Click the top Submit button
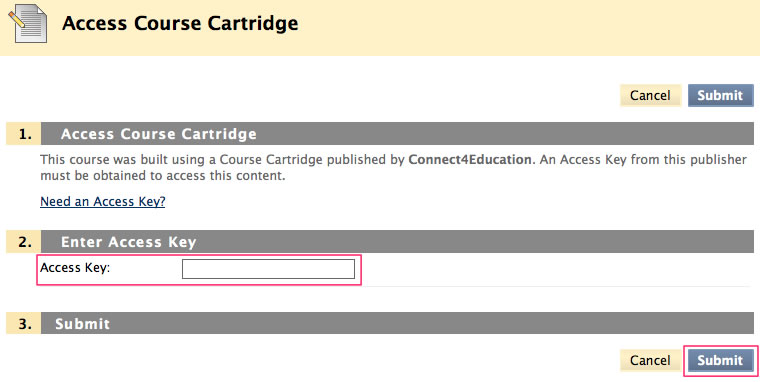This screenshot has height=382, width=760. coord(720,95)
